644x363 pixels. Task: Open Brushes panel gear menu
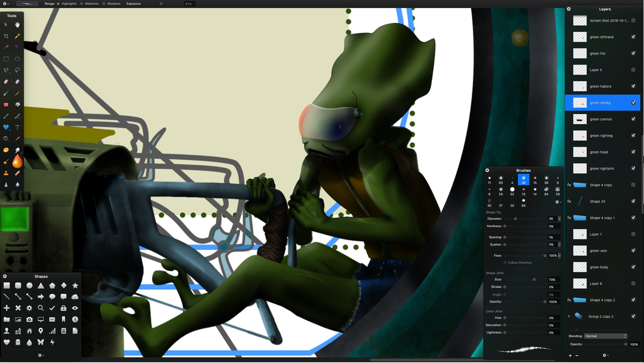tap(558, 202)
